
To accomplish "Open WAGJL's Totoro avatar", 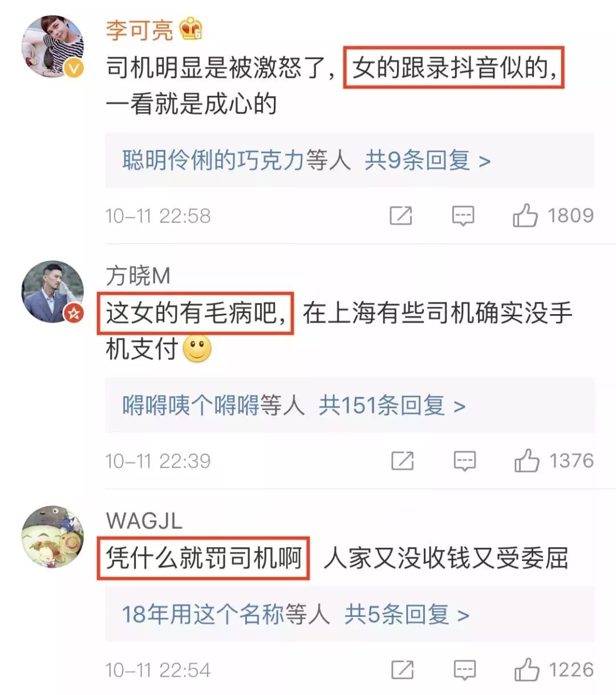I will pos(52,537).
